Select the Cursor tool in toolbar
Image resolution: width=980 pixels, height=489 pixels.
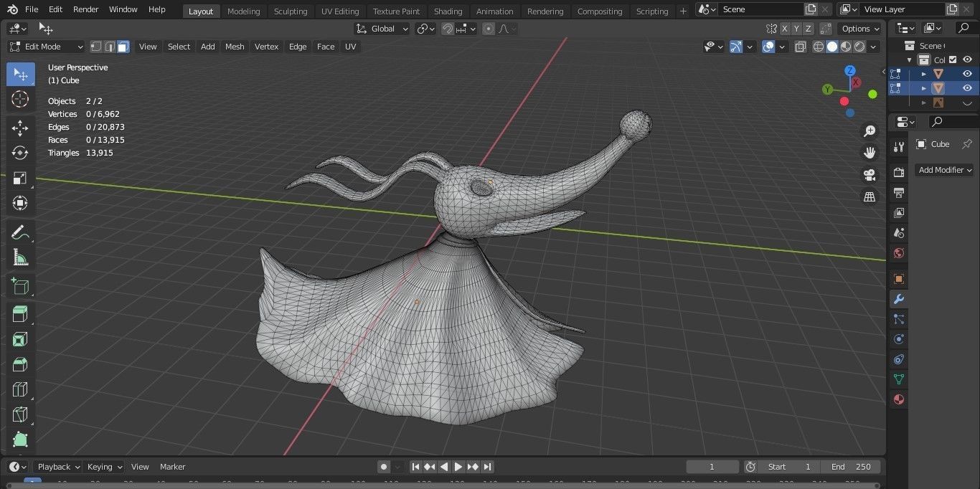coord(20,99)
